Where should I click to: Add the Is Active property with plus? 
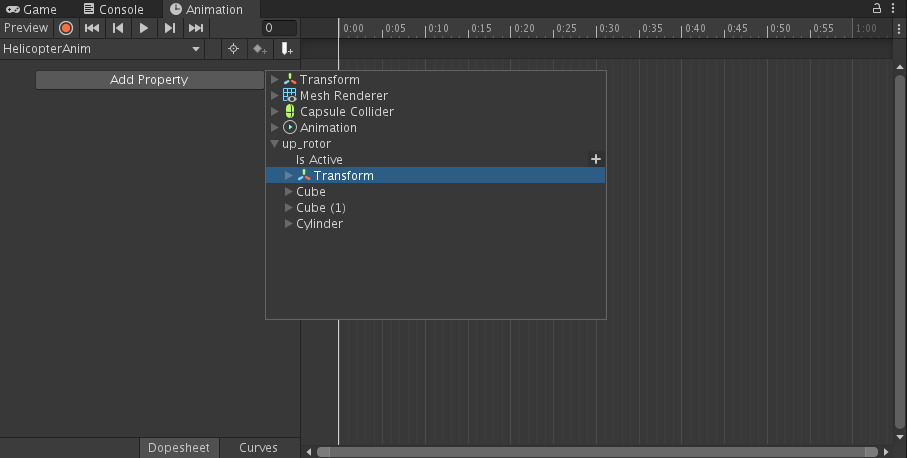tap(596, 159)
